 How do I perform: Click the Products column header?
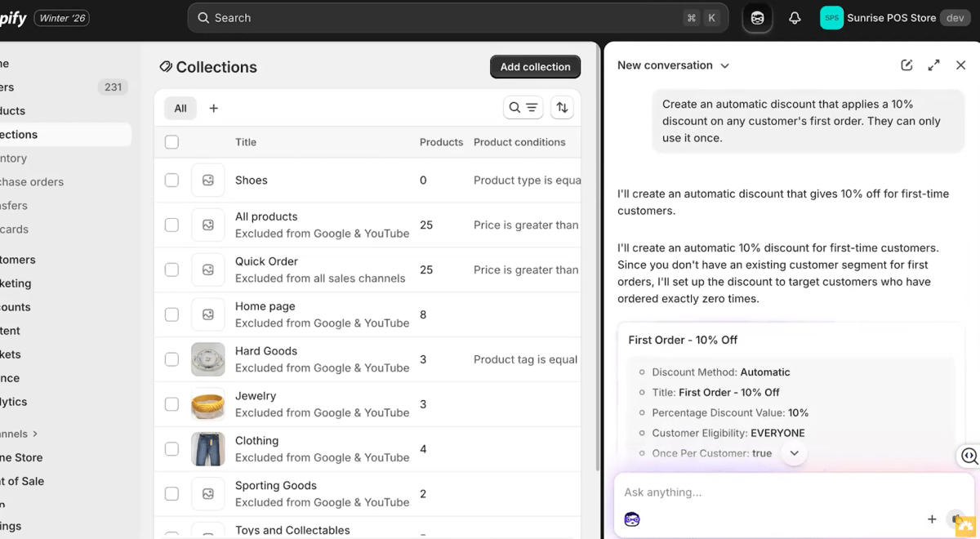click(441, 142)
